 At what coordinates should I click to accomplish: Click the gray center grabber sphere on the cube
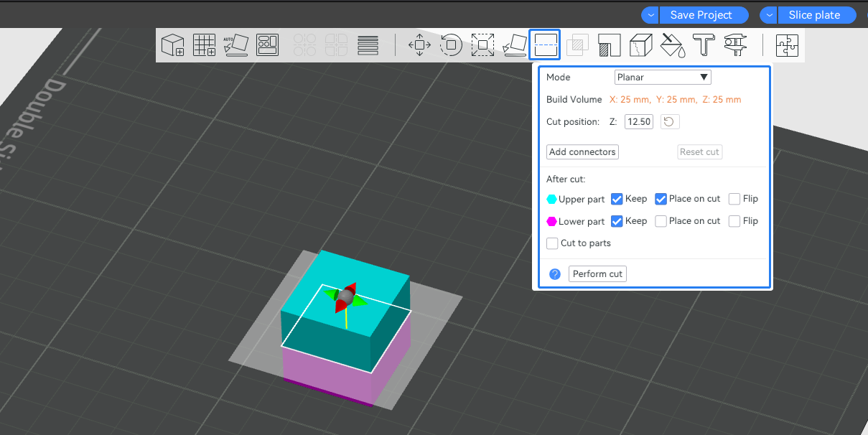coord(346,296)
